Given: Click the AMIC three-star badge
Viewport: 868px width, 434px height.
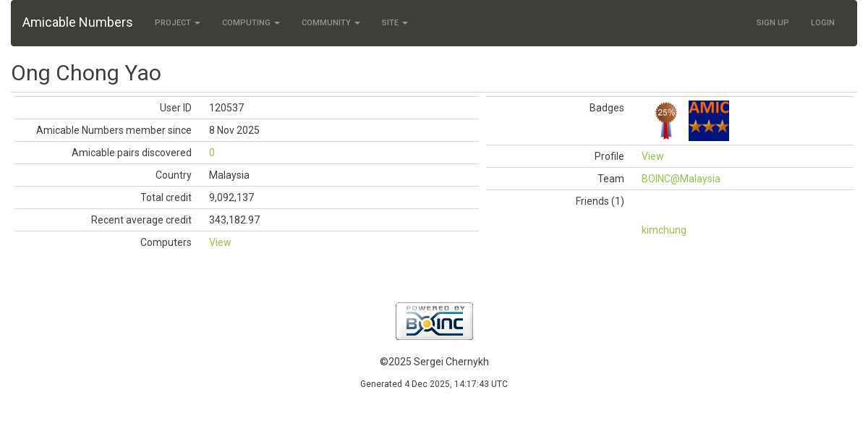Looking at the screenshot, I should point(709,121).
